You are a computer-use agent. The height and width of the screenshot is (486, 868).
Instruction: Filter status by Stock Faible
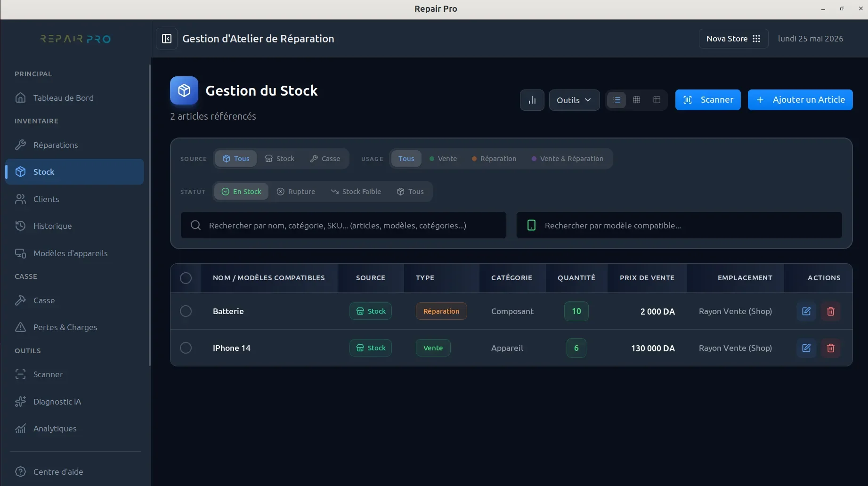(x=356, y=192)
